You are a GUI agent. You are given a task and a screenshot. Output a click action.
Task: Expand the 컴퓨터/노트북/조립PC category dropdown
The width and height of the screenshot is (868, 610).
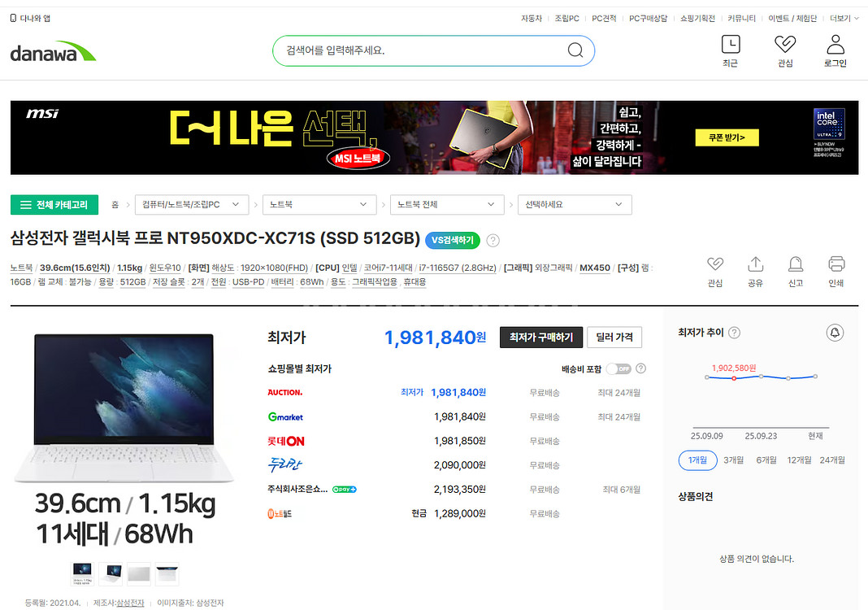click(x=191, y=204)
